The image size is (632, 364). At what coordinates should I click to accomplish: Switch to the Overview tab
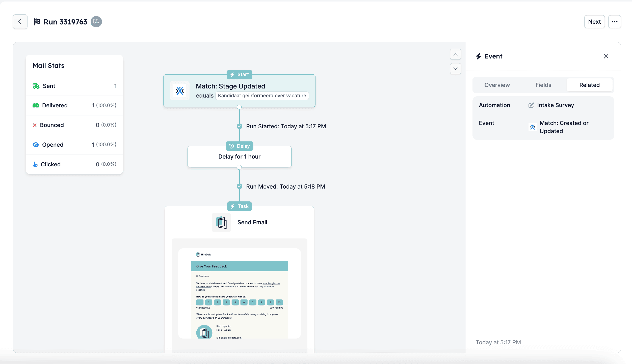pyautogui.click(x=497, y=85)
